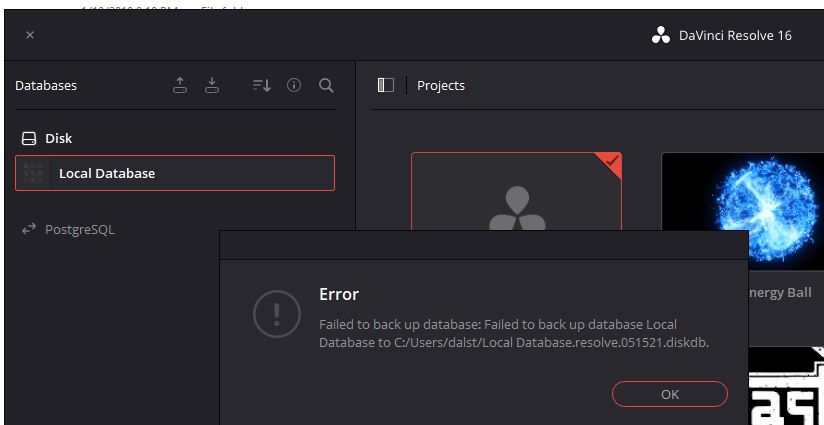
Task: Click the Disk drive icon
Action: [28, 139]
